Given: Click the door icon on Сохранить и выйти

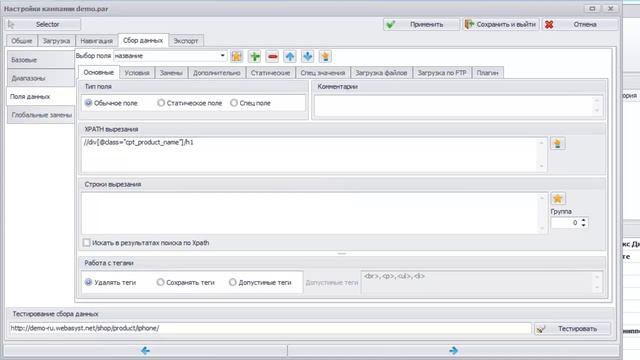Looking at the screenshot, I should (x=469, y=24).
